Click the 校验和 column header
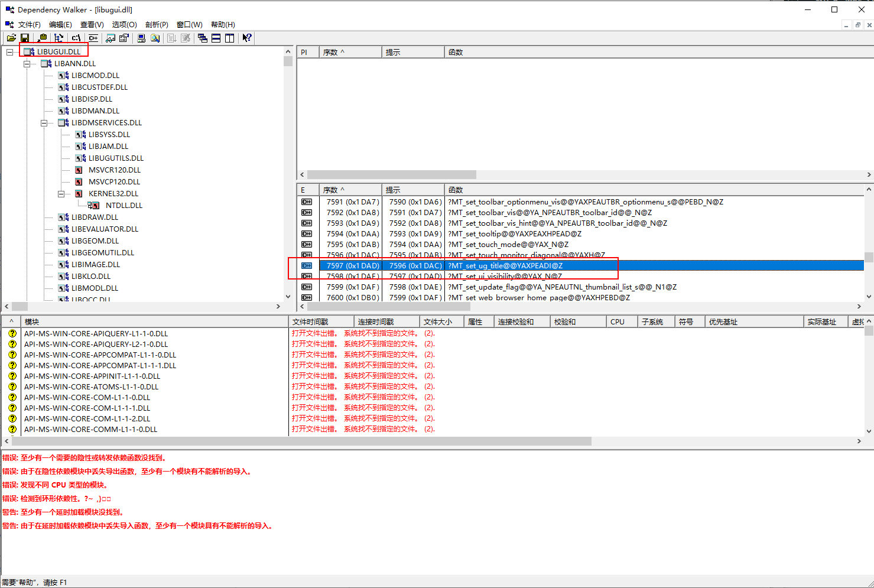The image size is (874, 588). point(578,321)
